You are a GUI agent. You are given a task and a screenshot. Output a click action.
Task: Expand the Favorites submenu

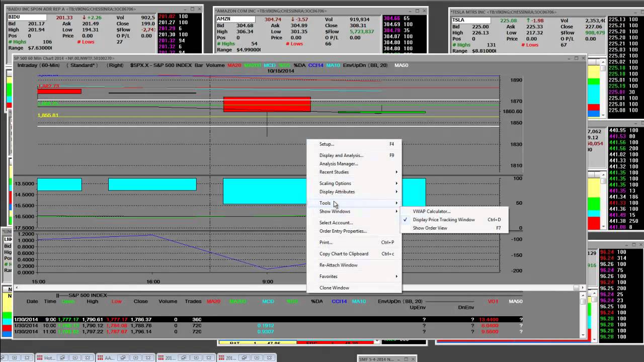(354, 277)
